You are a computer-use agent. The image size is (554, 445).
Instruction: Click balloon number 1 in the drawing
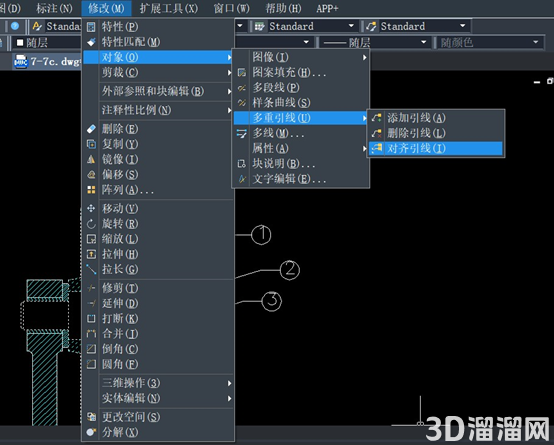pyautogui.click(x=261, y=235)
